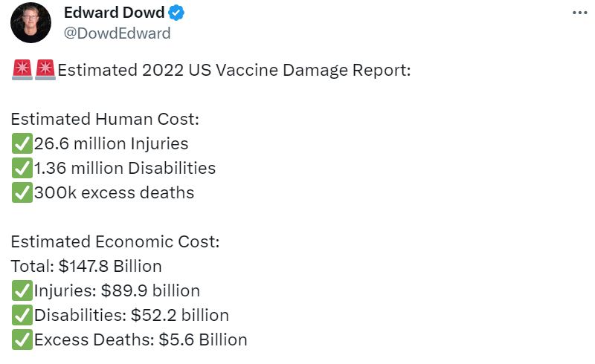Click the 'Estimated Human Cost:' line

coord(105,119)
